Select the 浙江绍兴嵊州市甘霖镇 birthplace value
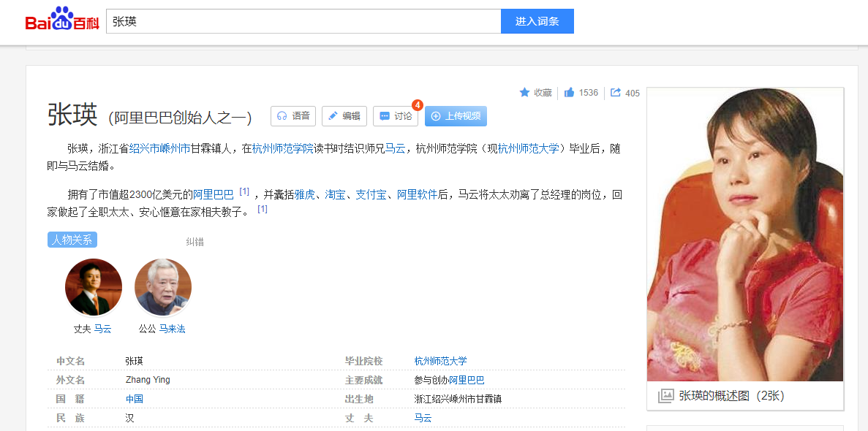868x431 pixels. (458, 399)
